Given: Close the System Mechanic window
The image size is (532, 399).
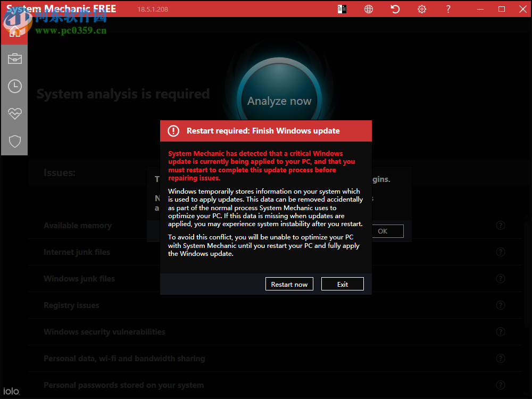Looking at the screenshot, I should 523,9.
